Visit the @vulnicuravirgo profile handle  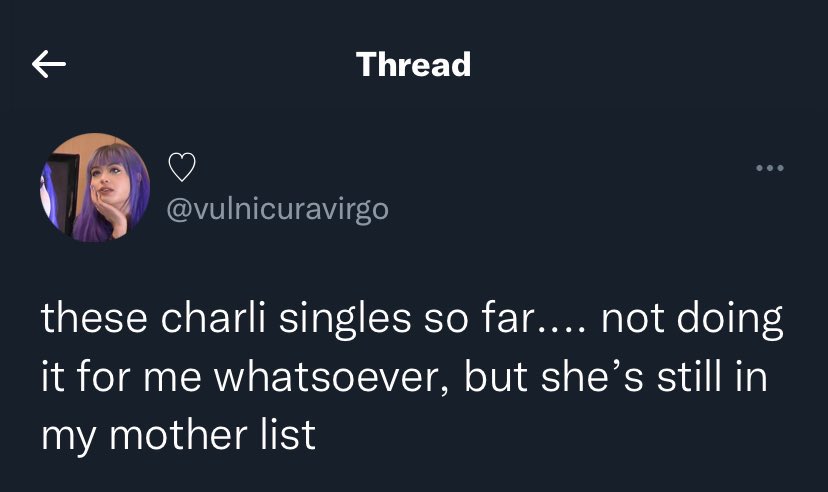(275, 209)
